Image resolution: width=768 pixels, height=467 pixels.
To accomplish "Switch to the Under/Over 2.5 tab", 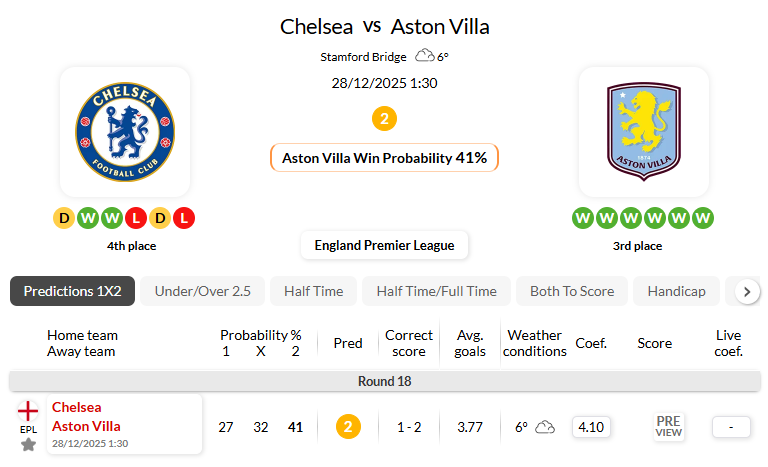I will click(203, 291).
